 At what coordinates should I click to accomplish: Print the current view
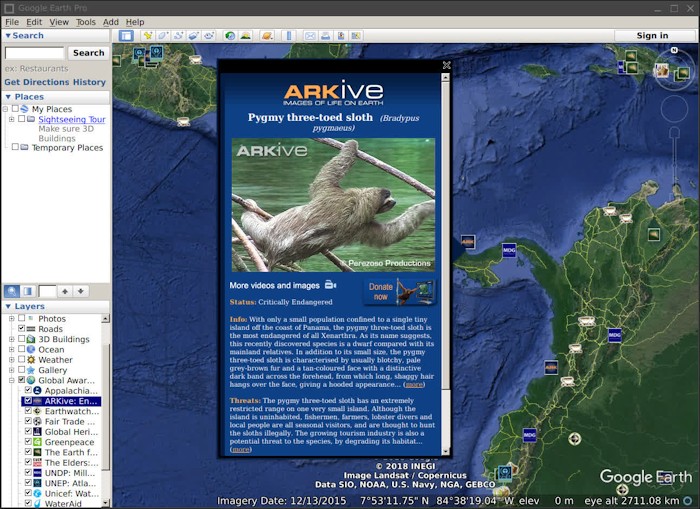pyautogui.click(x=325, y=36)
